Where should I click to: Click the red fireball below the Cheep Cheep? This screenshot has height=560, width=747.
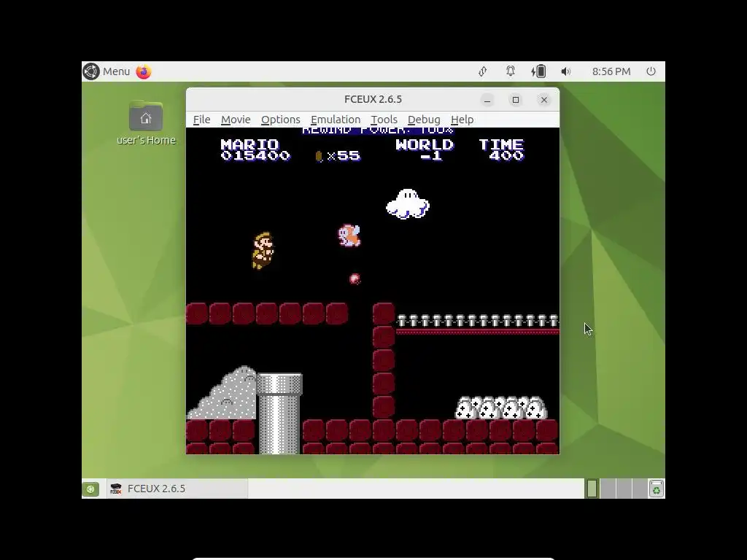(355, 279)
